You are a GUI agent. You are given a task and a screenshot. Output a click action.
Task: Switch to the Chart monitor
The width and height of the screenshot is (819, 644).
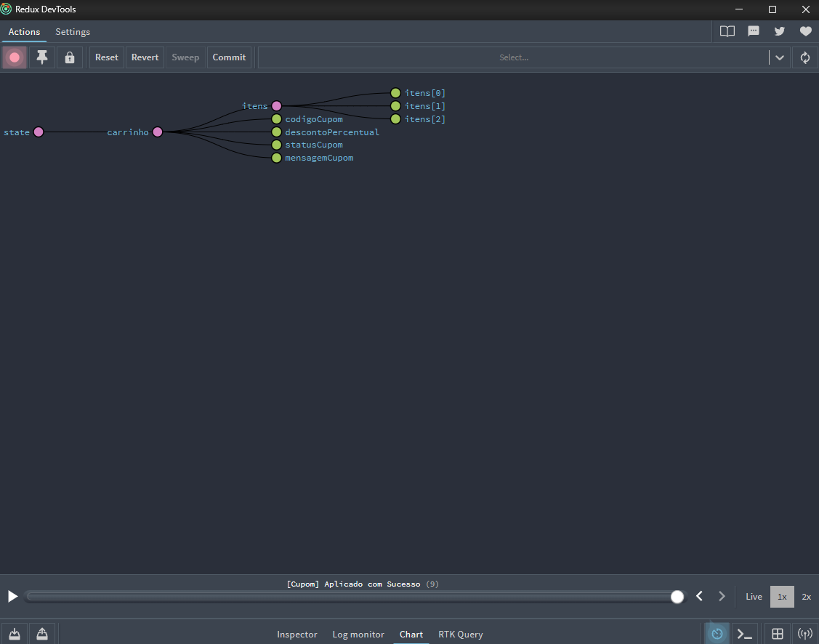pyautogui.click(x=411, y=634)
